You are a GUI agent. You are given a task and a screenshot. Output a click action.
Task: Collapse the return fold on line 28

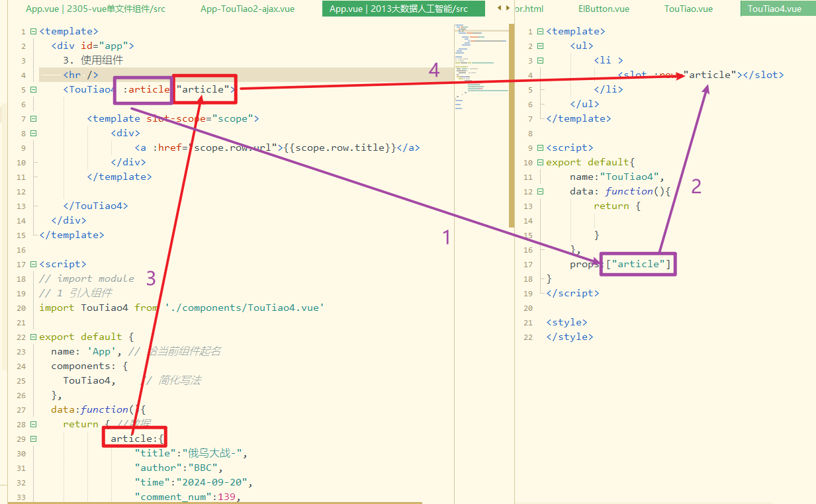33,425
